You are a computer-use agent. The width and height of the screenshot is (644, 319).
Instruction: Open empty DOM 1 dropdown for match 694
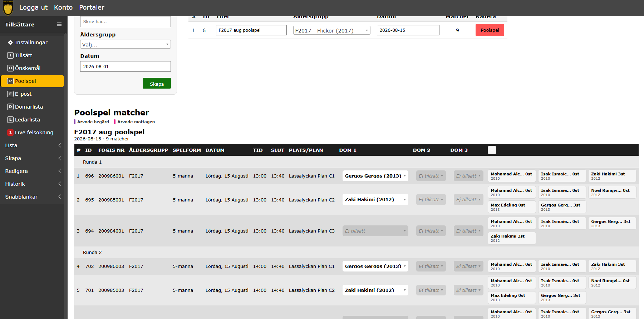tap(375, 231)
